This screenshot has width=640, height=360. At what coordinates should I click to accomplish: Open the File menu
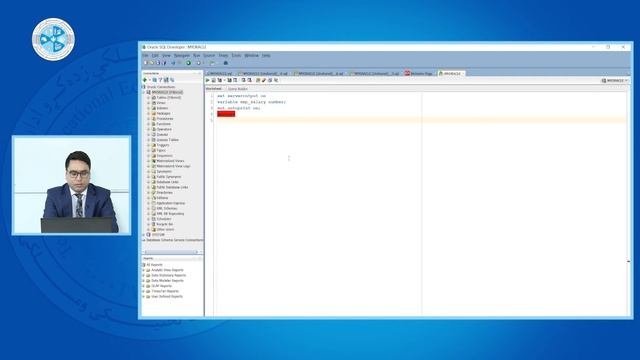click(x=145, y=56)
